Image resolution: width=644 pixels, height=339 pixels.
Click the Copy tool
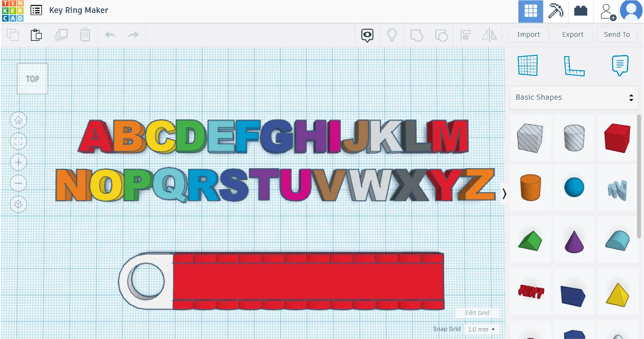pos(13,35)
